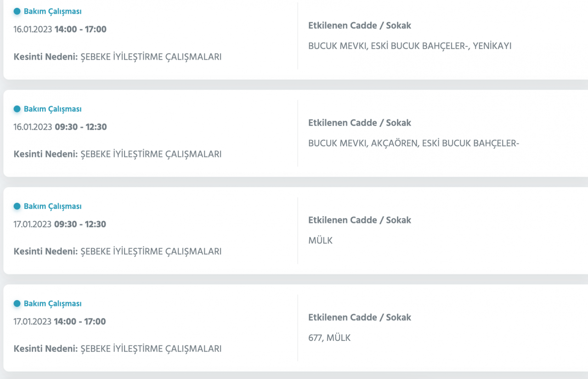Select the 17.01.2023 14:00 - 17:00 time

click(x=60, y=321)
